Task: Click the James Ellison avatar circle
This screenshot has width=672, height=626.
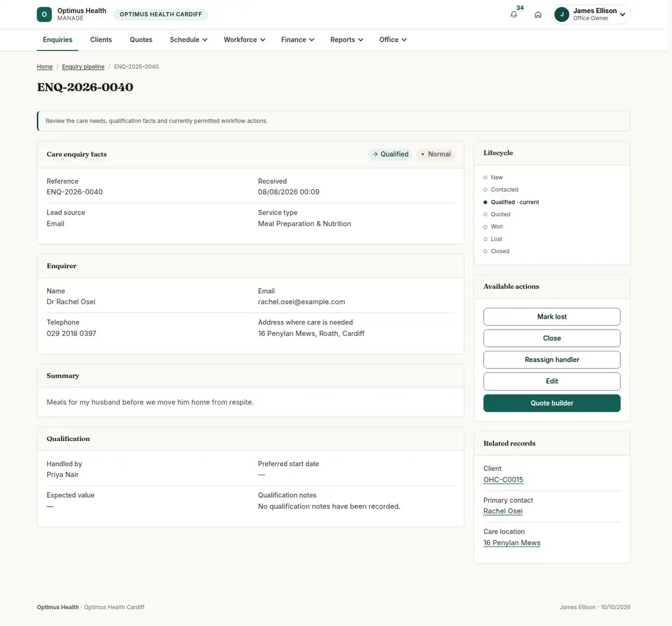Action: 562,15
